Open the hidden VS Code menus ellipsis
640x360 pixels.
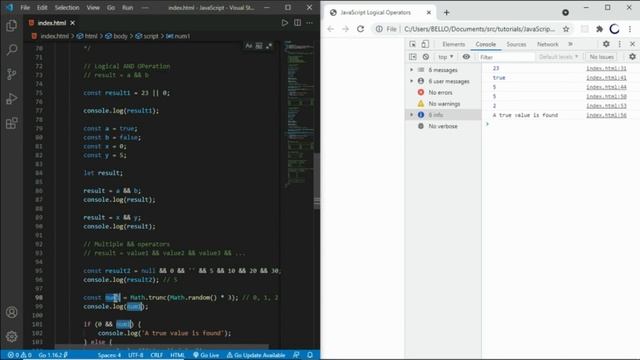(x=145, y=8)
